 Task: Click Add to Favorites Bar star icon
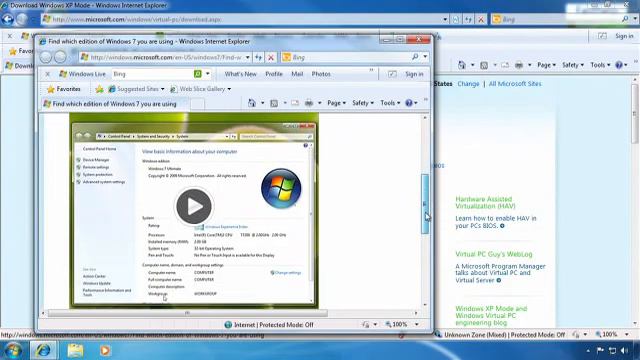coord(99,89)
